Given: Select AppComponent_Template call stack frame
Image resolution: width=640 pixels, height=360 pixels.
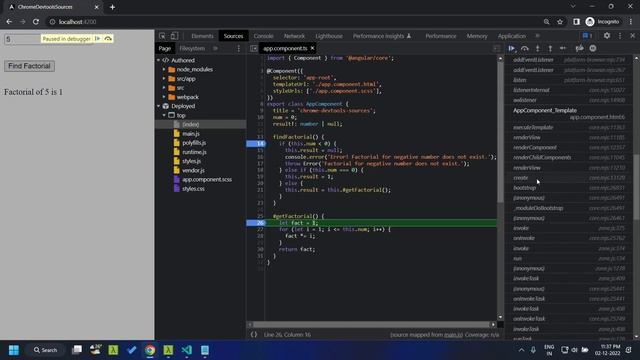Looking at the screenshot, I should pyautogui.click(x=569, y=114).
